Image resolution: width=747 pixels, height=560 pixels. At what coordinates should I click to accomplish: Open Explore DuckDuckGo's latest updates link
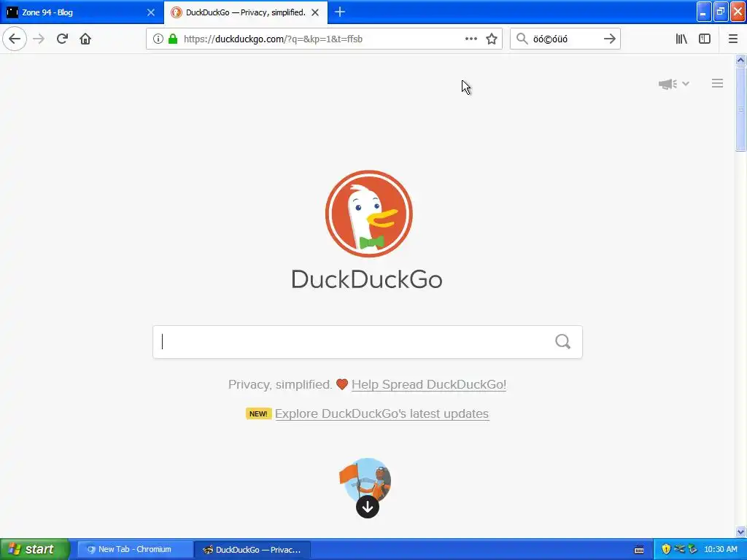pos(382,413)
